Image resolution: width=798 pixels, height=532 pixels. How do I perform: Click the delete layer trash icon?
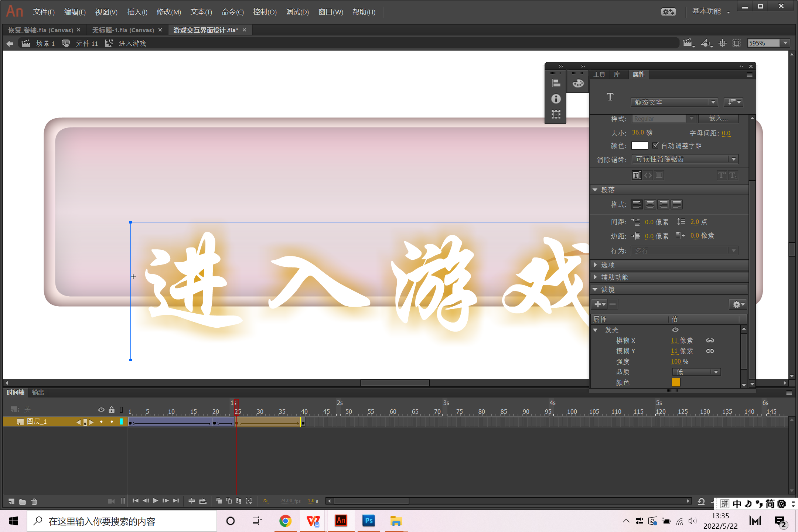coord(34,501)
